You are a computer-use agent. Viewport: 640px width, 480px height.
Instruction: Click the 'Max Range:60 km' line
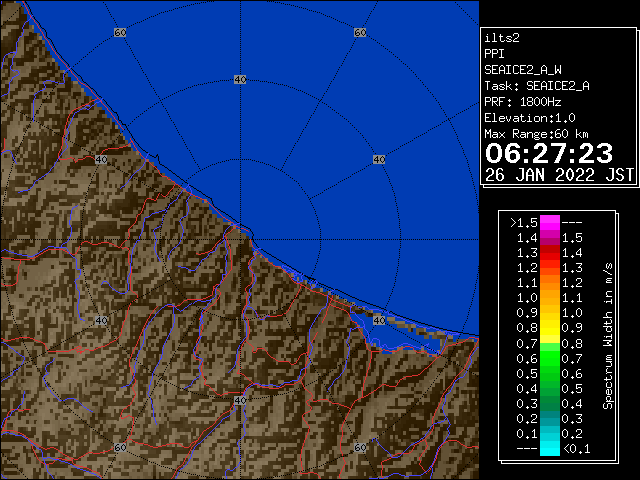click(x=536, y=134)
